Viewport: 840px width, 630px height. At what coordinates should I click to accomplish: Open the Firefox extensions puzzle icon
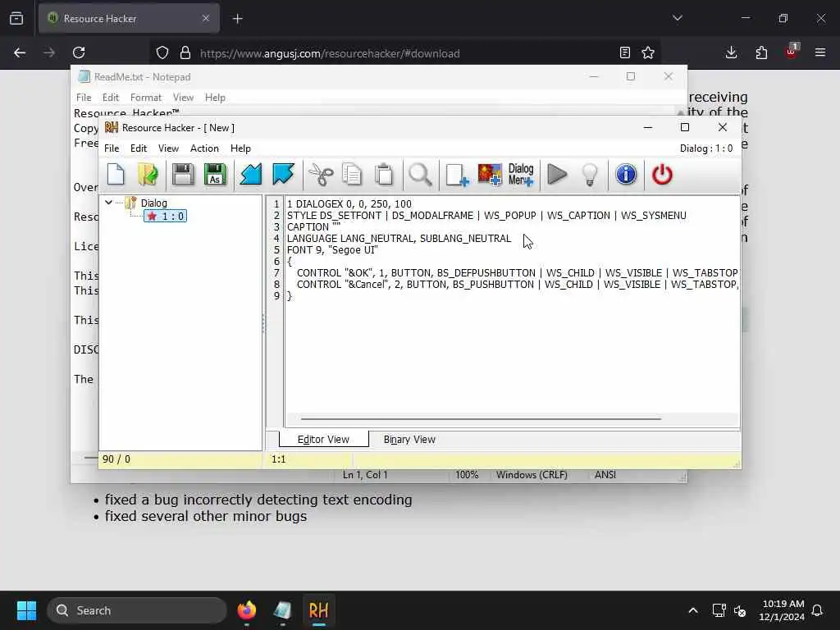point(761,52)
